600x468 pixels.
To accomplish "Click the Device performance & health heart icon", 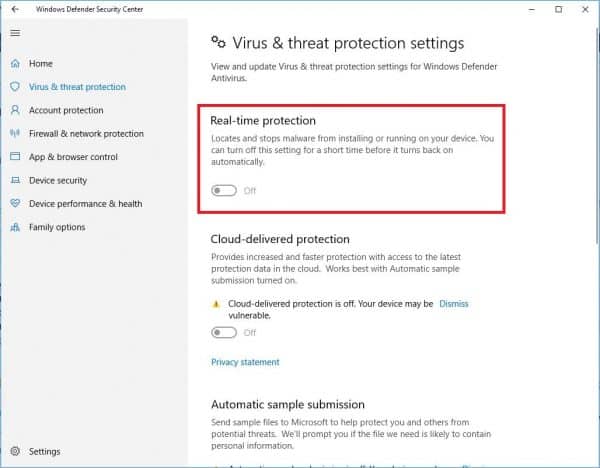I will point(15,204).
